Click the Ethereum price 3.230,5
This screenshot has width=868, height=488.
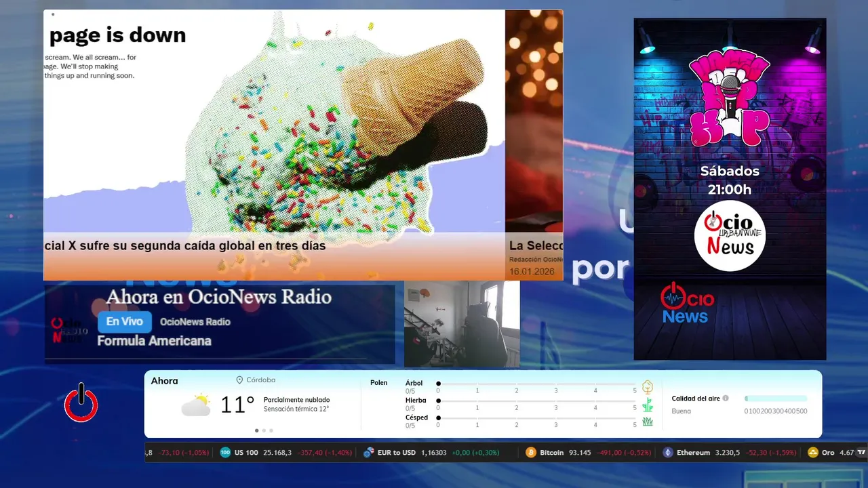pos(727,453)
